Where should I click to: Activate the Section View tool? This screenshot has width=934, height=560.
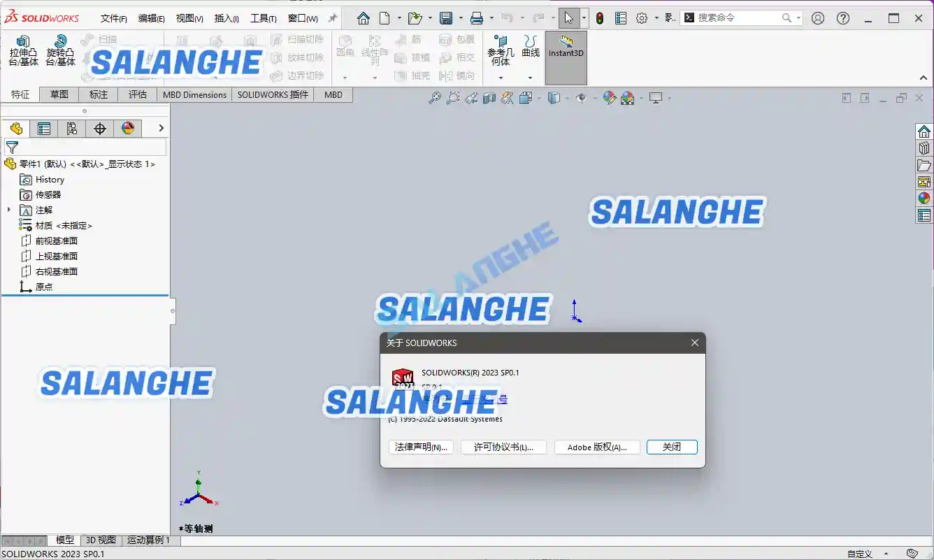pos(488,98)
